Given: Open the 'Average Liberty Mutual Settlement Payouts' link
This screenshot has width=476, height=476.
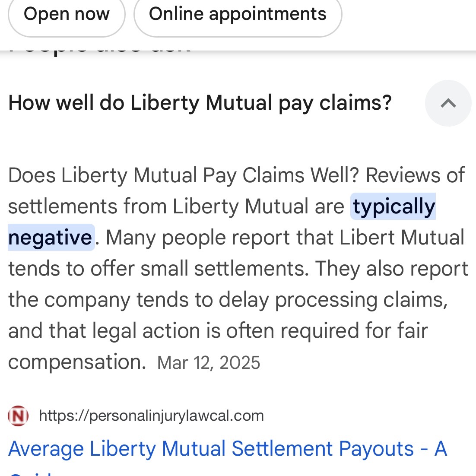Looking at the screenshot, I should click(x=227, y=449).
